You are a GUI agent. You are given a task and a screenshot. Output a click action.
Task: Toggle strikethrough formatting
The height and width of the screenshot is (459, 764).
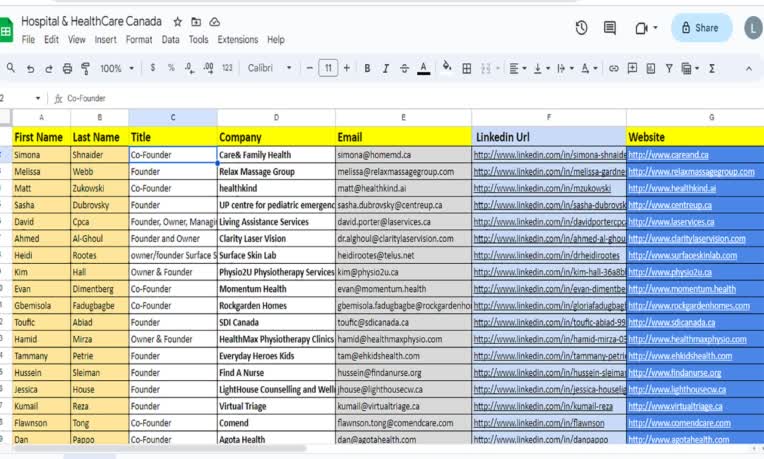click(404, 69)
